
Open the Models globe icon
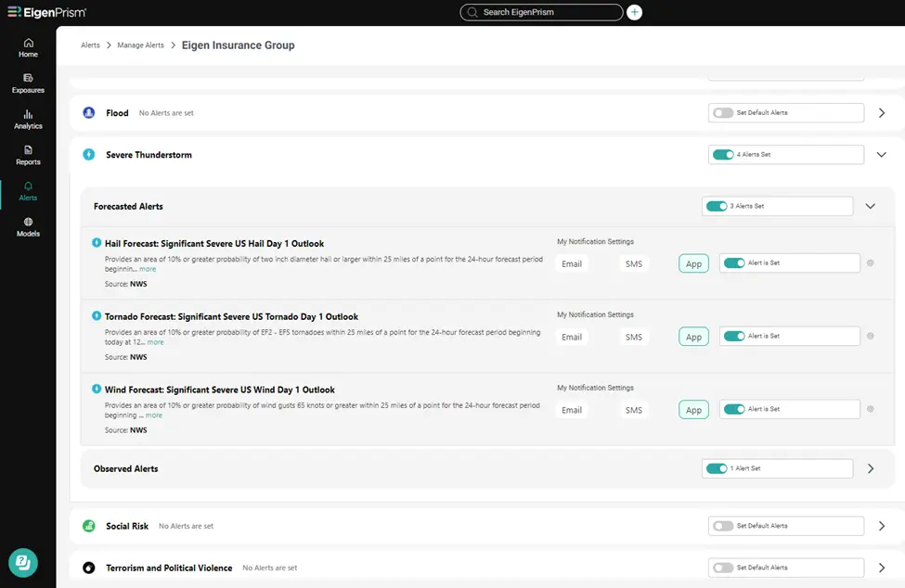(28, 222)
